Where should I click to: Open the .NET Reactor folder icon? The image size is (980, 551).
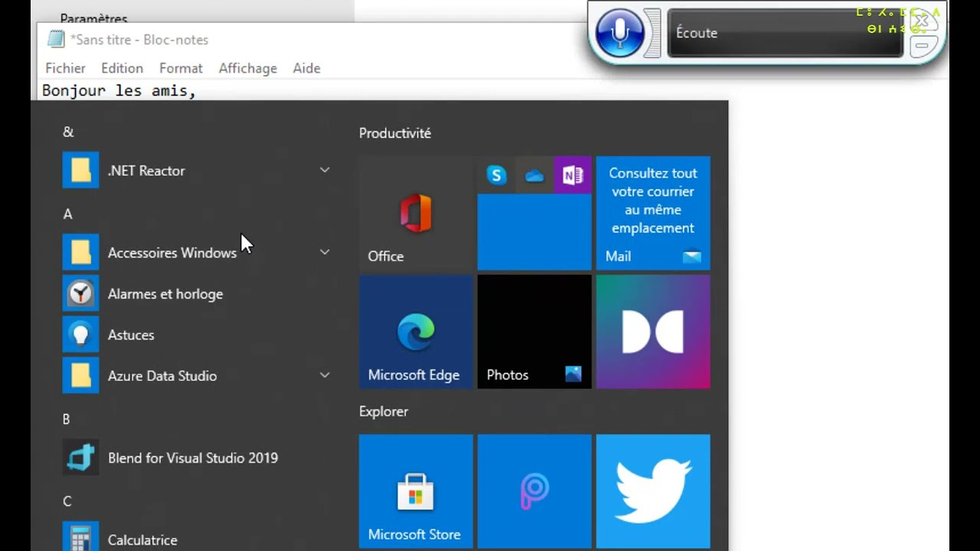(80, 170)
